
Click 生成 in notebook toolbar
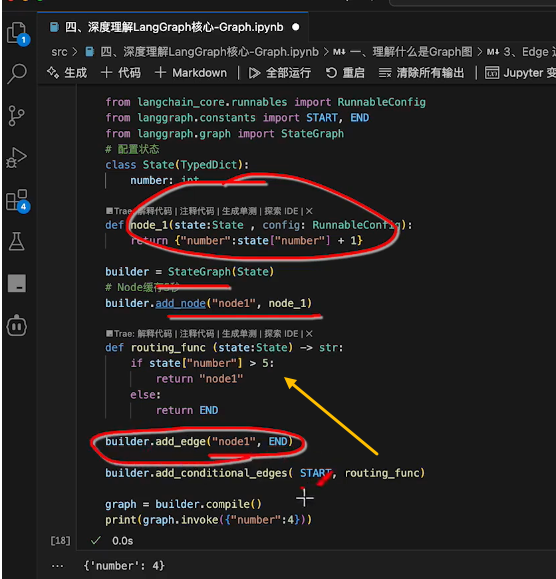point(67,73)
